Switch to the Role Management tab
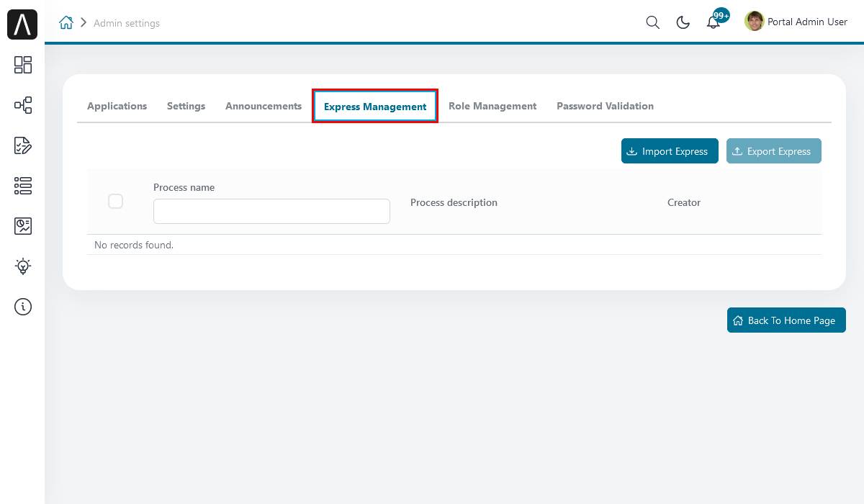The image size is (864, 504). 492,106
